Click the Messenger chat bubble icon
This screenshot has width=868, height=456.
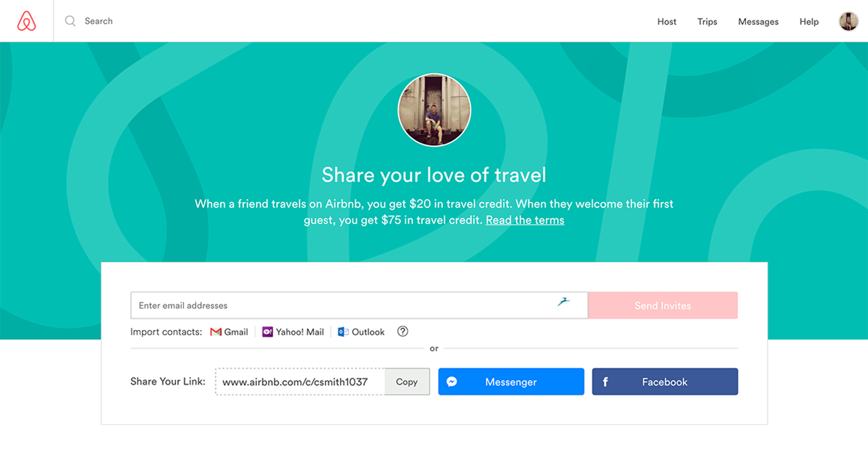(x=452, y=381)
